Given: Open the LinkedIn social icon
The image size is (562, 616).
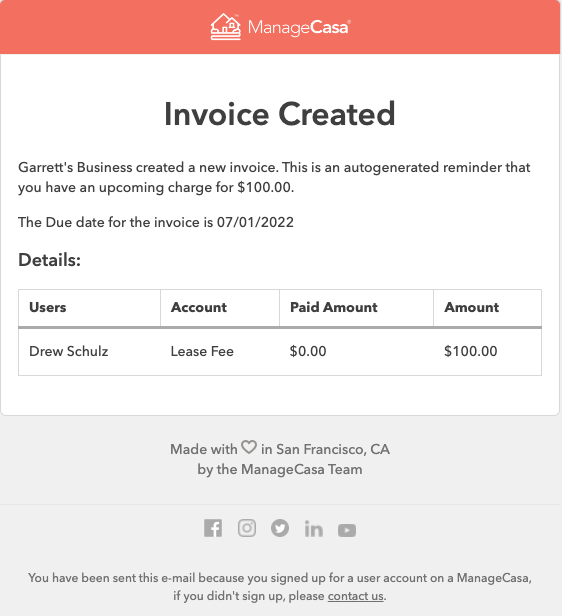Looking at the screenshot, I should 314,529.
